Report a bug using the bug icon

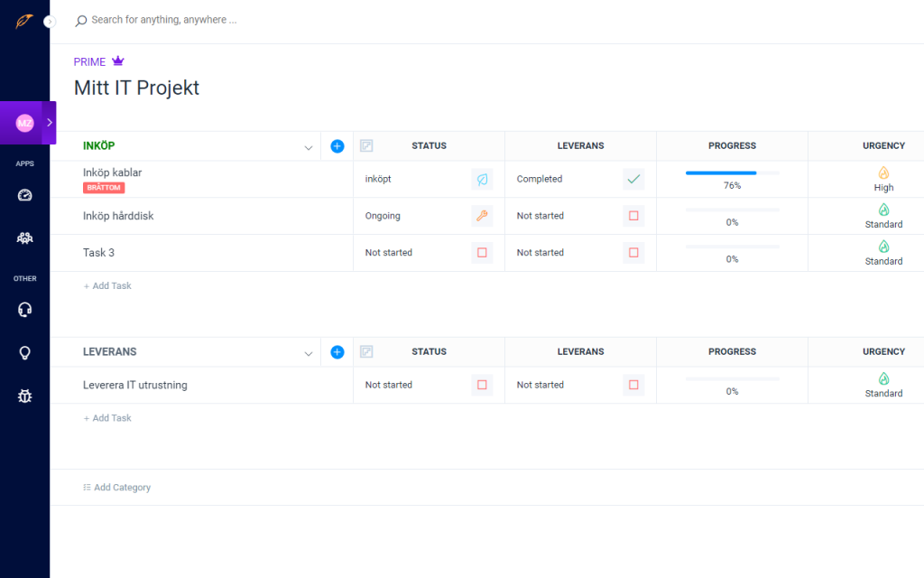(24, 396)
